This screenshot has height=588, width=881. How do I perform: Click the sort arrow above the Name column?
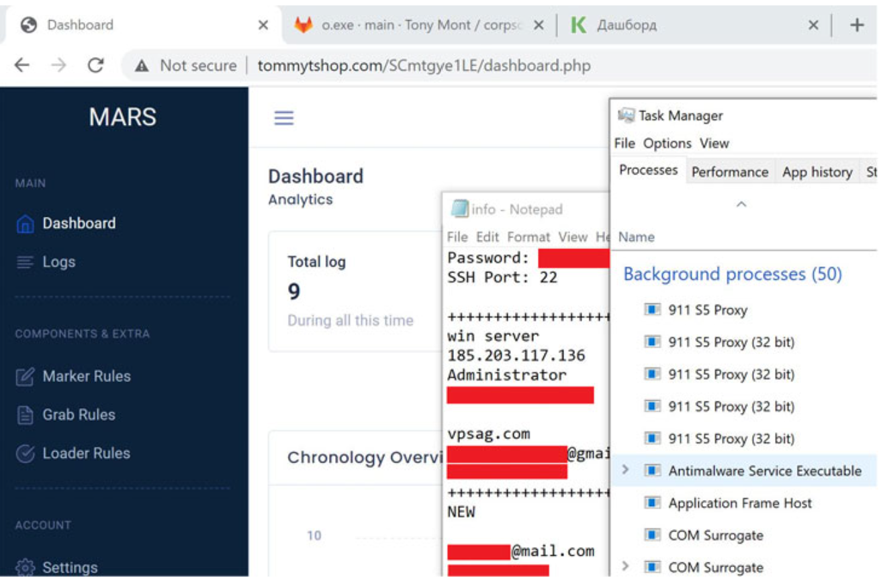(x=741, y=204)
